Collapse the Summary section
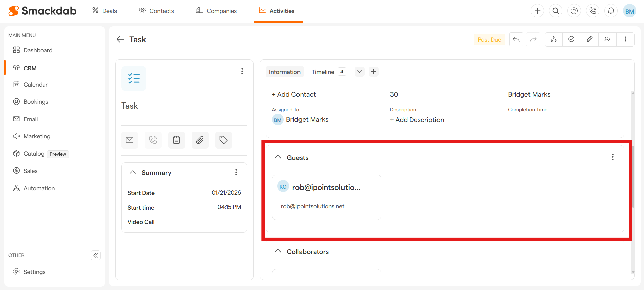 click(x=133, y=172)
